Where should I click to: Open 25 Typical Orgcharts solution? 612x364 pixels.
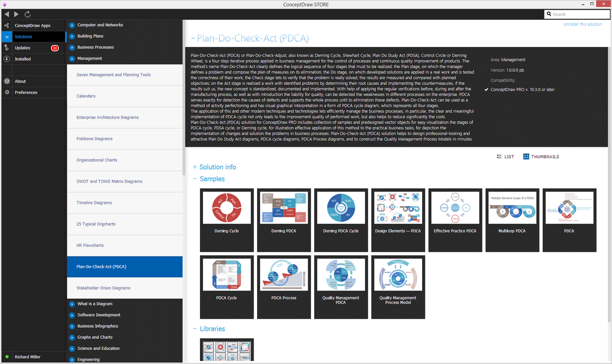[x=124, y=224]
